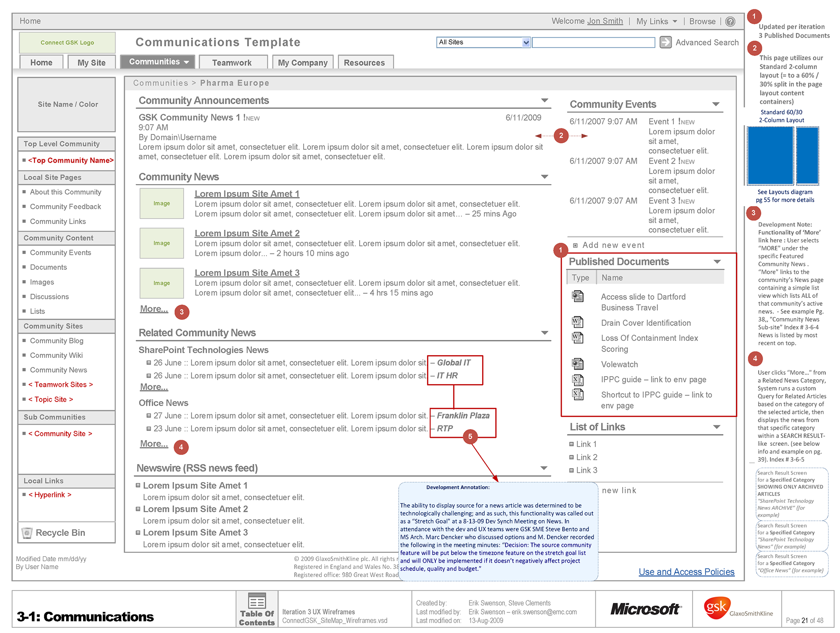This screenshot has width=840, height=633.
Task: Click the Volewatch presentation file icon
Action: click(577, 364)
